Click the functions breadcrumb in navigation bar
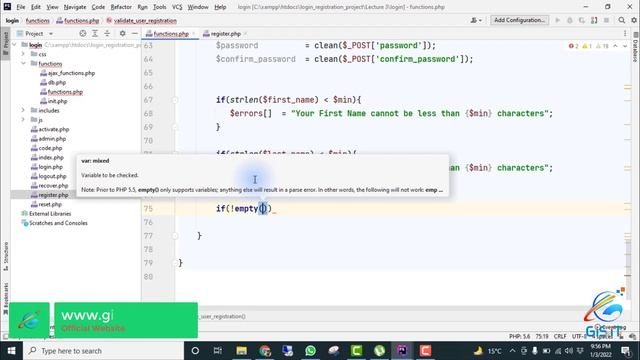Screen dimensions: 640x360 (x=38, y=20)
